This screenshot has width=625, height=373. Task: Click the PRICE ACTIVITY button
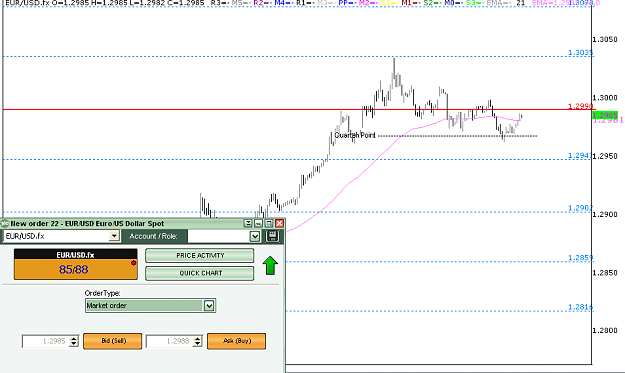[200, 255]
